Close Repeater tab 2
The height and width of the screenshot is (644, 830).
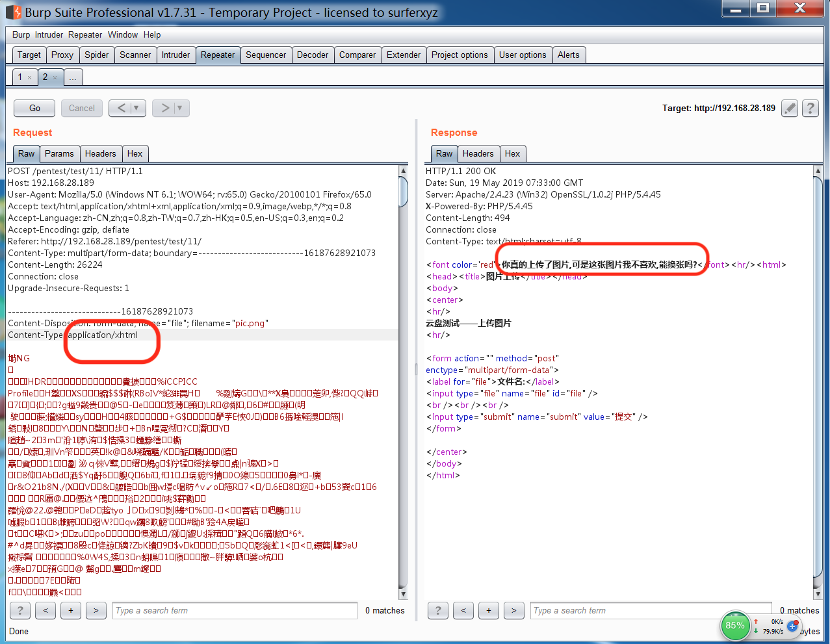[55, 77]
